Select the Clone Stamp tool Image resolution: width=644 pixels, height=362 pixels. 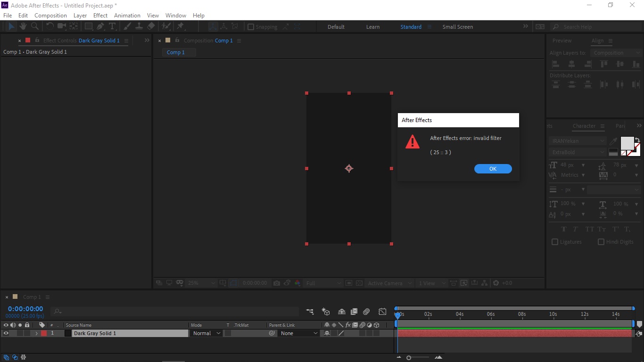(x=139, y=26)
